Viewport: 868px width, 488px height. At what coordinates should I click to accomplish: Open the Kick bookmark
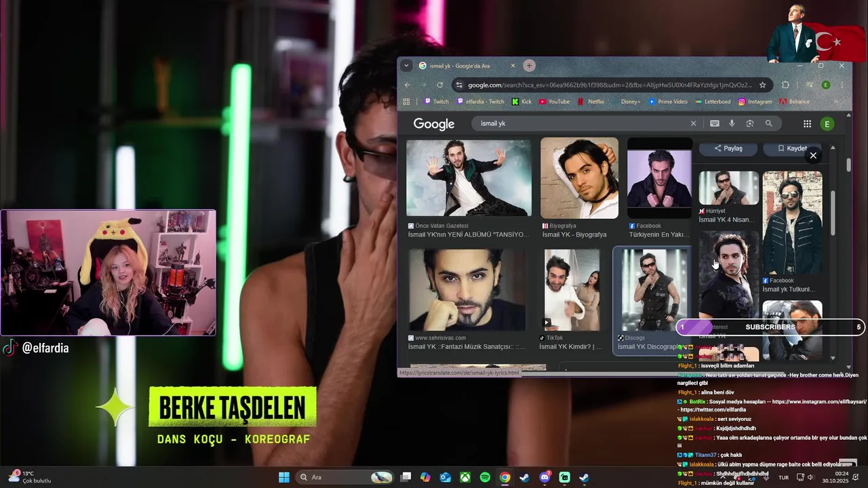tap(521, 102)
